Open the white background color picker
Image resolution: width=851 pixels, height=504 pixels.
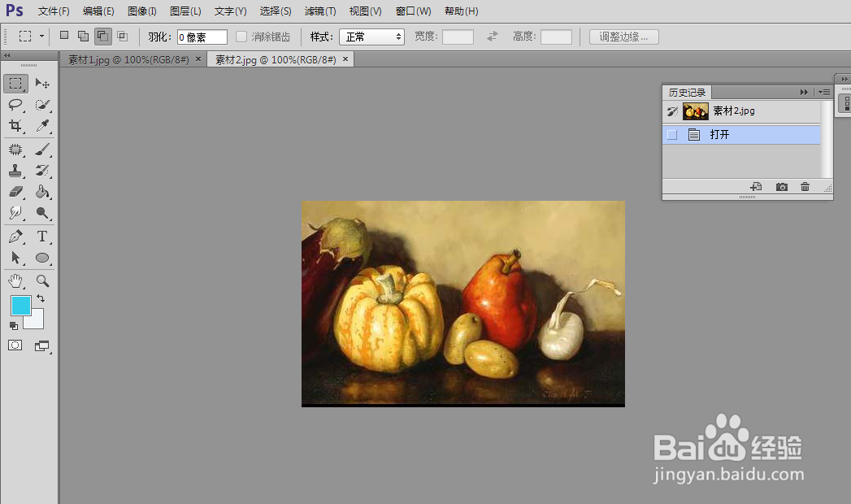[37, 320]
